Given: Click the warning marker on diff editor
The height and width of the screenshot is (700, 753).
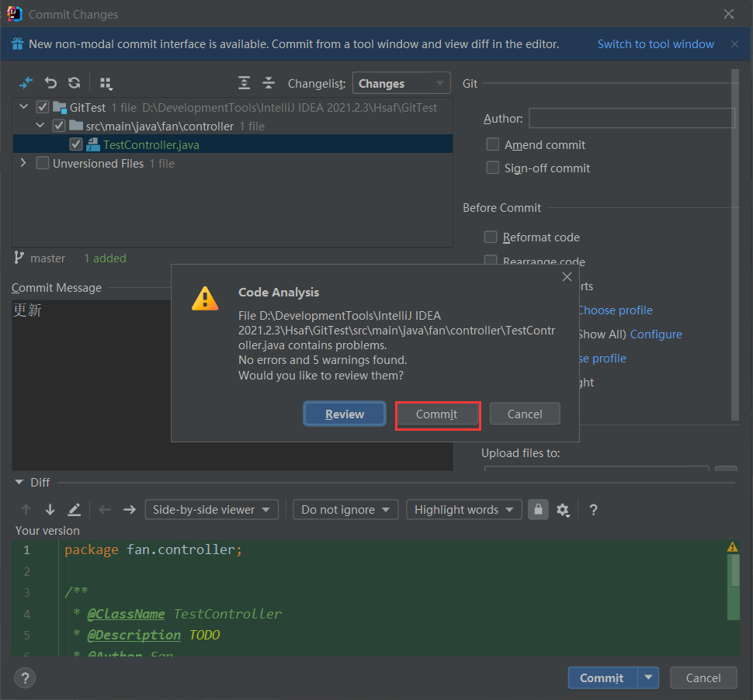Looking at the screenshot, I should point(732,546).
